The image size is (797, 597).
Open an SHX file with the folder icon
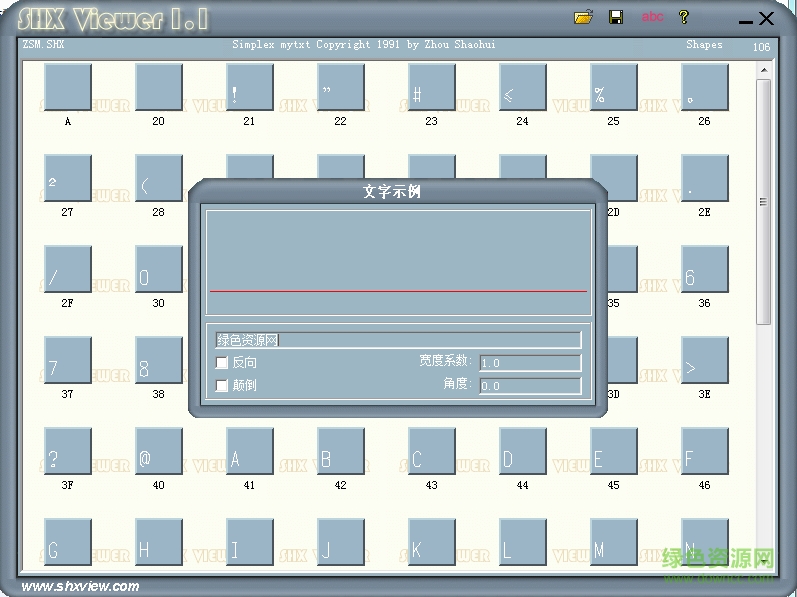(583, 17)
